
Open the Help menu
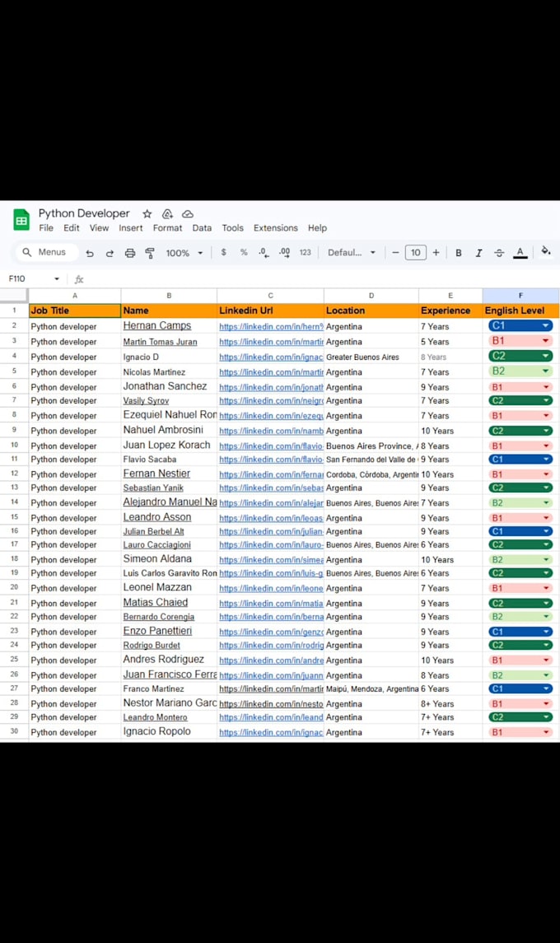[317, 228]
